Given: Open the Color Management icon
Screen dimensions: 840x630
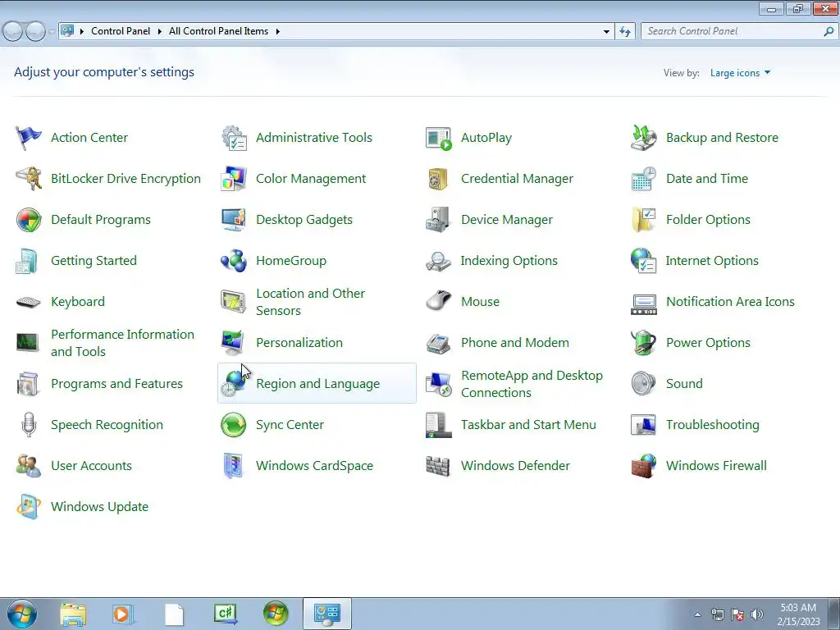Looking at the screenshot, I should [234, 178].
